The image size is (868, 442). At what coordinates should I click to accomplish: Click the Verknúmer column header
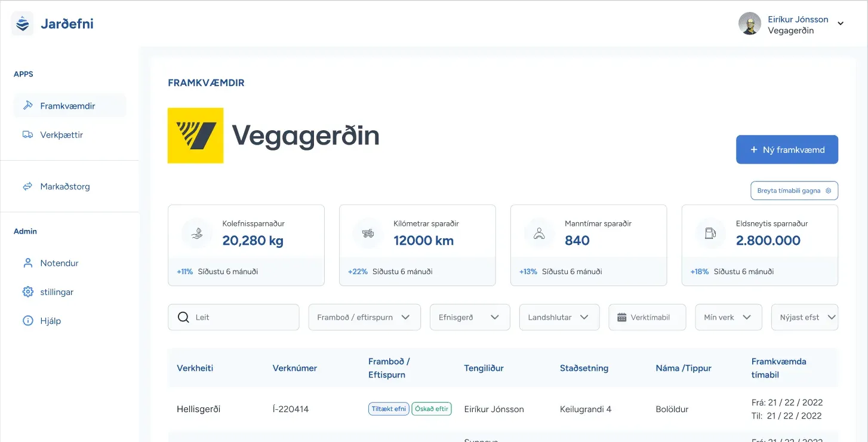click(295, 368)
